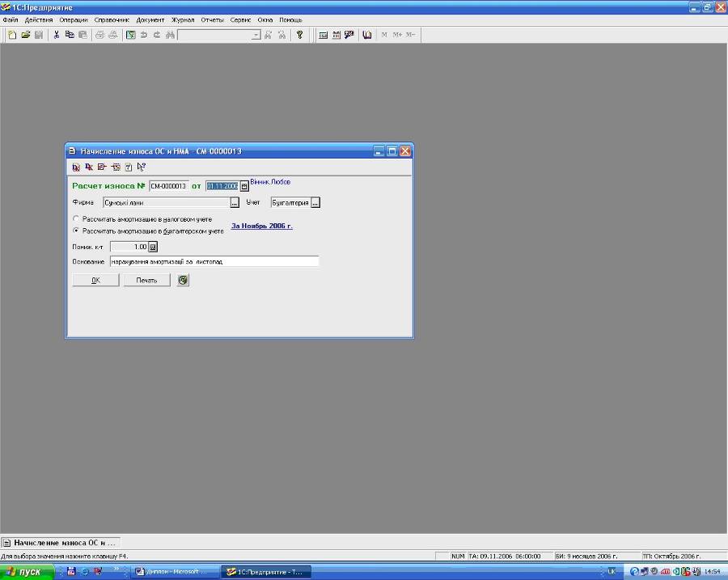Screen dimensions: 728x580
Task: Click the first Дк postings icon in document toolbar
Action: [x=76, y=167]
